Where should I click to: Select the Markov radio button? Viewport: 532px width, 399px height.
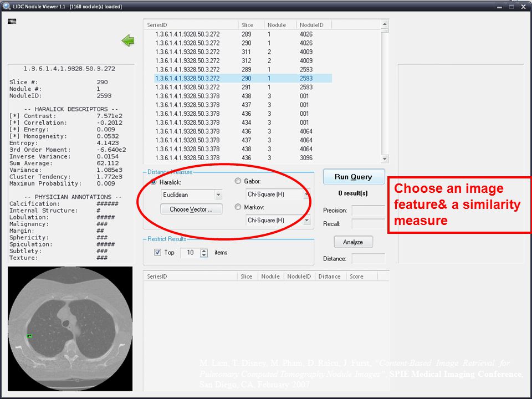point(238,207)
